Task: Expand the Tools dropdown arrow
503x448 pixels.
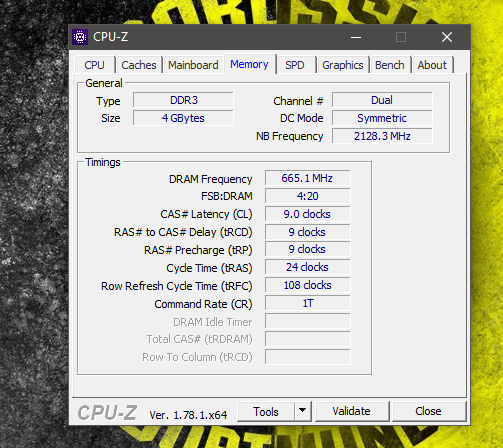Action: click(303, 411)
